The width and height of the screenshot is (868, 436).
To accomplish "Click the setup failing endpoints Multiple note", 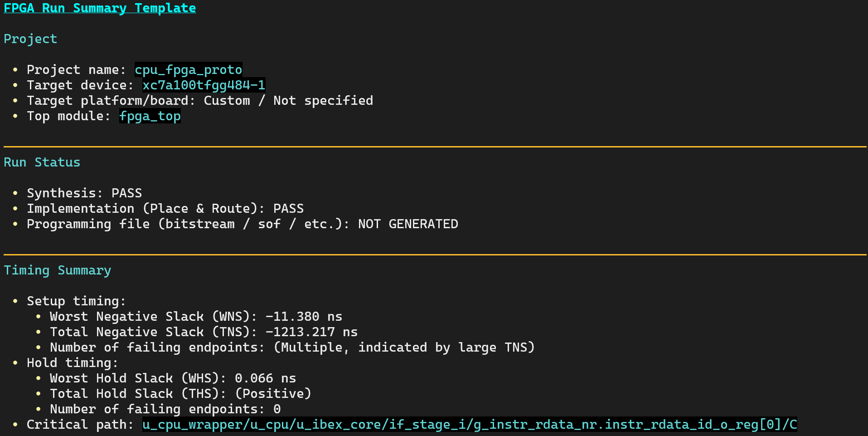I will [404, 348].
